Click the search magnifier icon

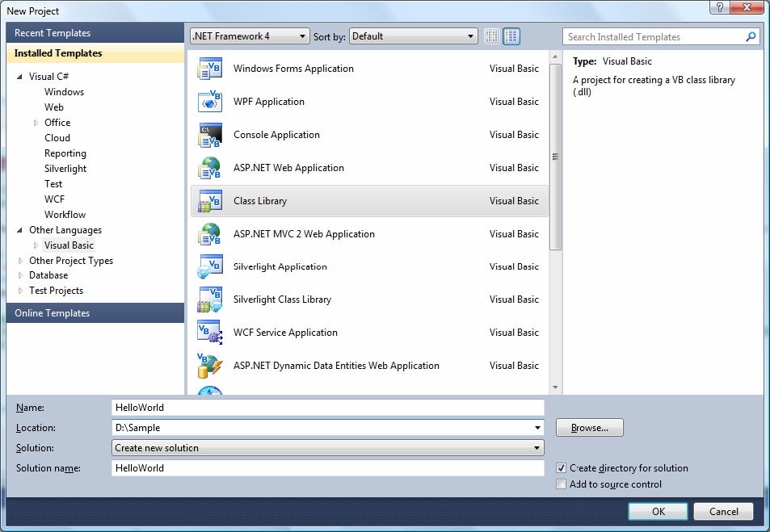[x=751, y=37]
